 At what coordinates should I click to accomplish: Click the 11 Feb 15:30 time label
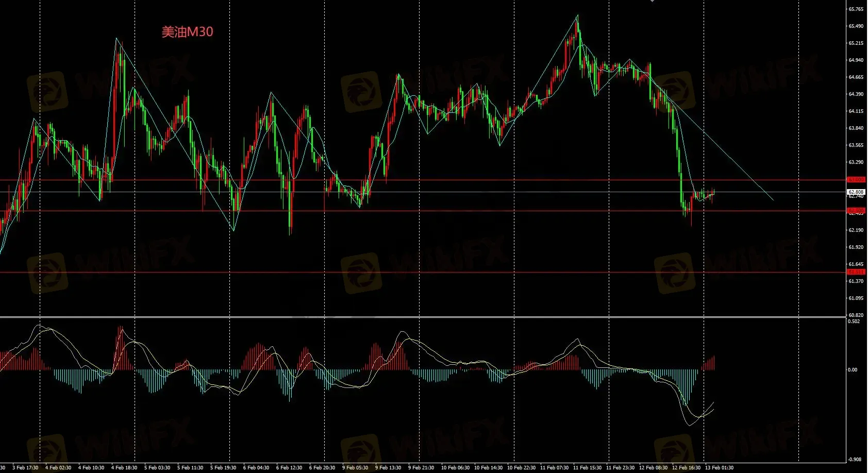click(x=587, y=468)
